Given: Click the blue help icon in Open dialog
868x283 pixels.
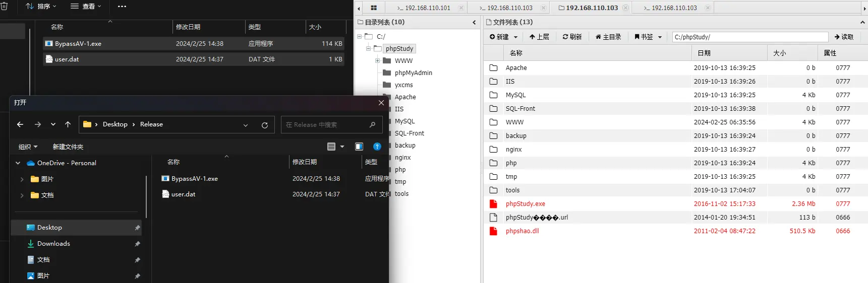Looking at the screenshot, I should (x=377, y=147).
